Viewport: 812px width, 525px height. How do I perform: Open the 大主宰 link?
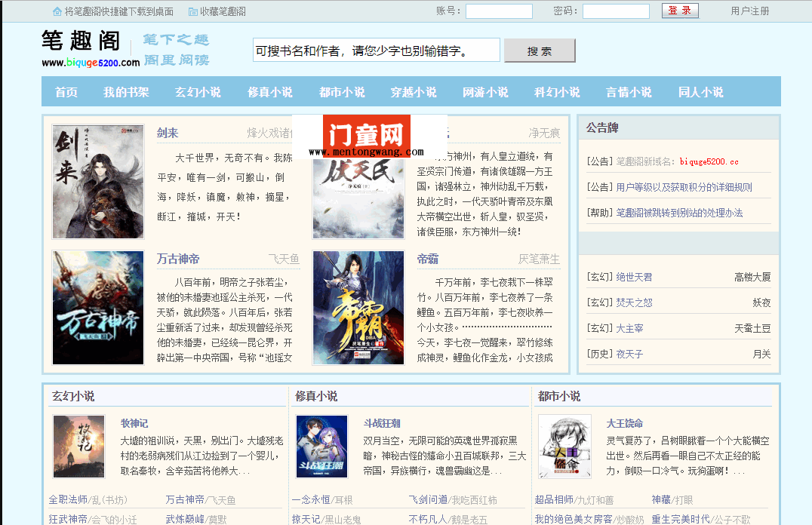[x=629, y=328]
